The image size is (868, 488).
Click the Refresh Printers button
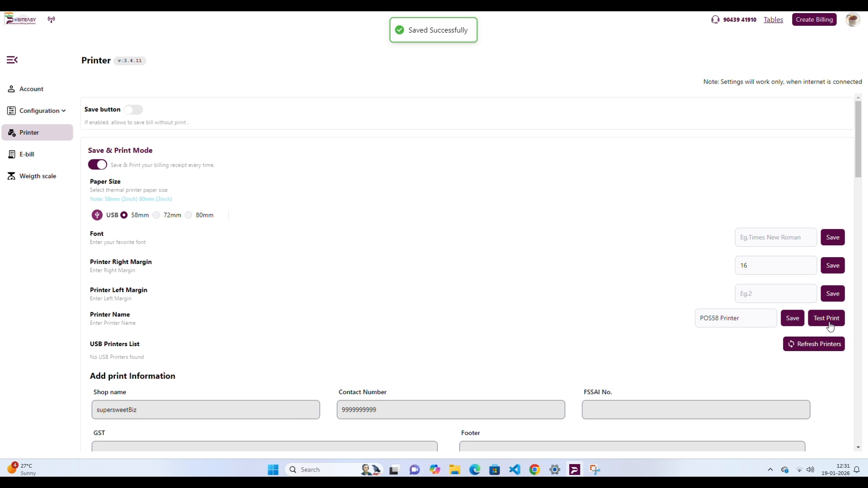tap(814, 344)
